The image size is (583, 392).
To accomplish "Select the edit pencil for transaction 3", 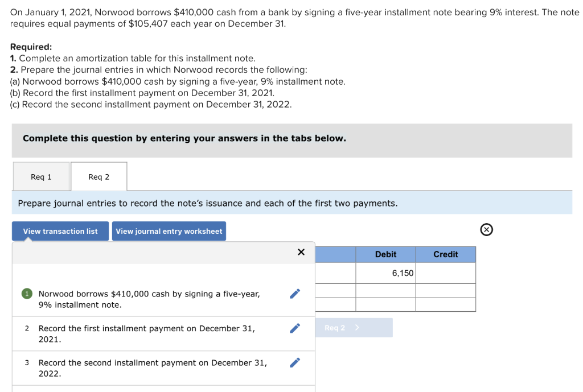I will tap(294, 362).
